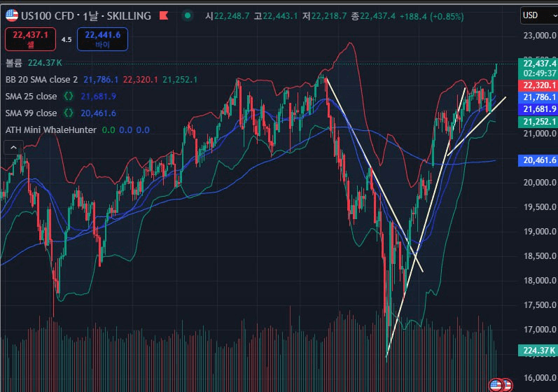Click the SMA 99 value 20,461.6 in legend
The height and width of the screenshot is (392, 558).
[x=98, y=113]
